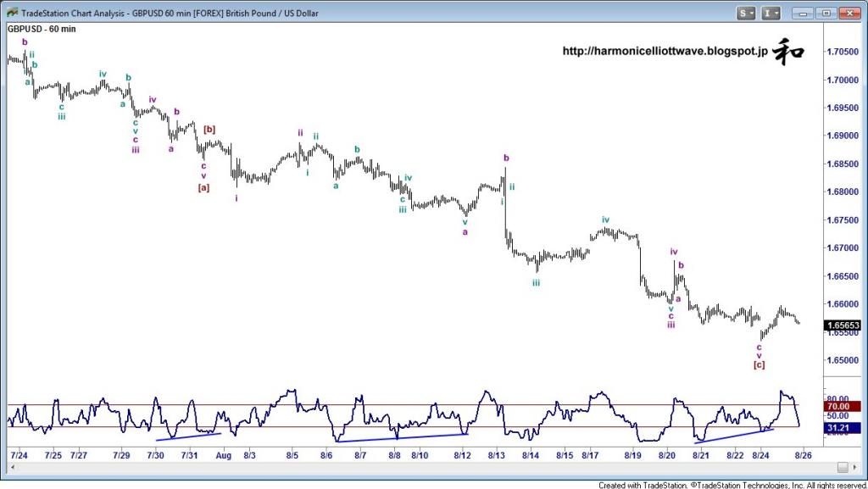The width and height of the screenshot is (868, 489).
Task: Select the [b] wave label
Action: [x=209, y=130]
